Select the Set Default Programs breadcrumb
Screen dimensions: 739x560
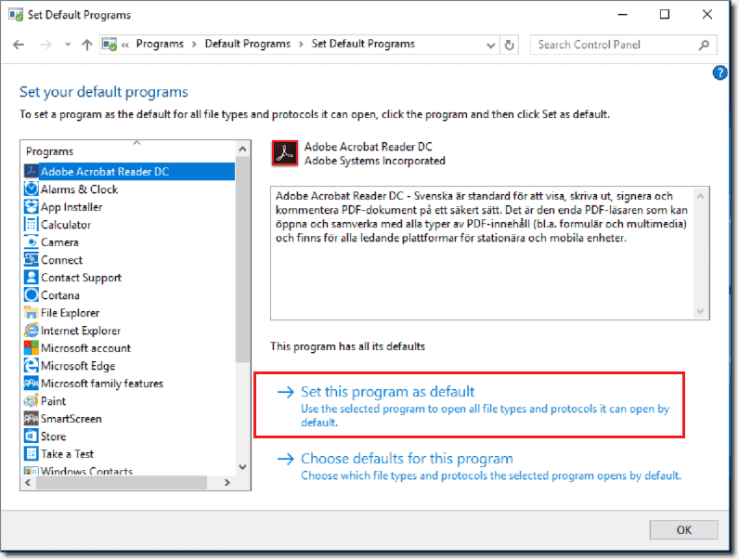click(x=363, y=44)
